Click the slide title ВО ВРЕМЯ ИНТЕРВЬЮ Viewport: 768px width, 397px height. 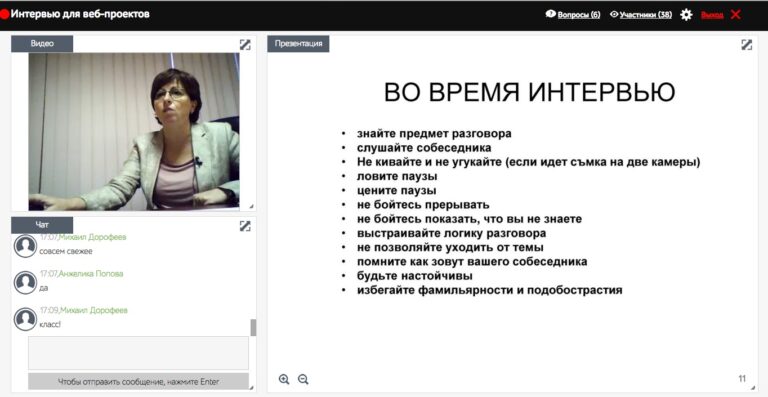[529, 92]
